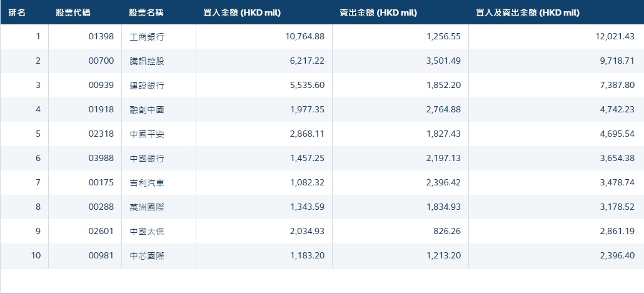Click the 排名 column header

(17, 12)
